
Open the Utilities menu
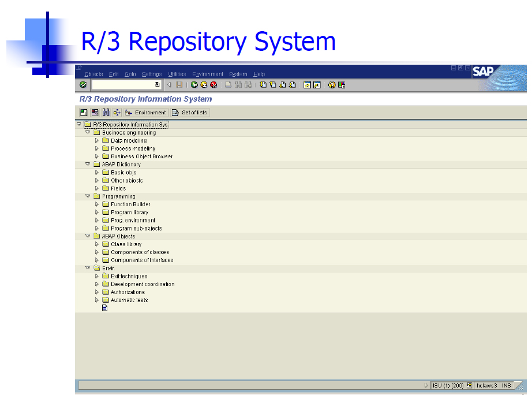tap(177, 74)
